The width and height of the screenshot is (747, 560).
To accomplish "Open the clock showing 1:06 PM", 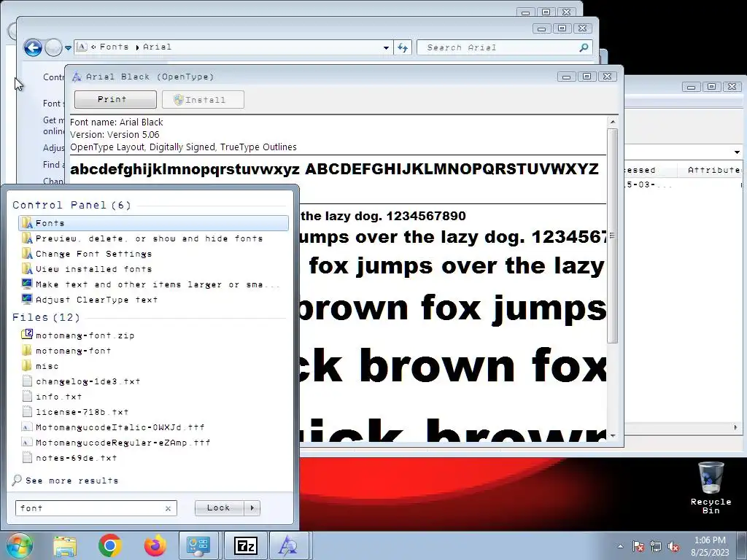I will [x=710, y=546].
